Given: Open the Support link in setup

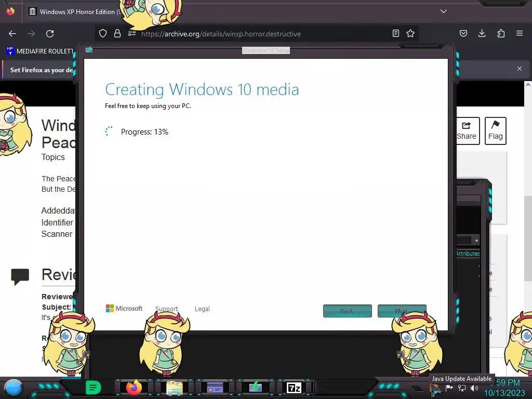Looking at the screenshot, I should (167, 309).
